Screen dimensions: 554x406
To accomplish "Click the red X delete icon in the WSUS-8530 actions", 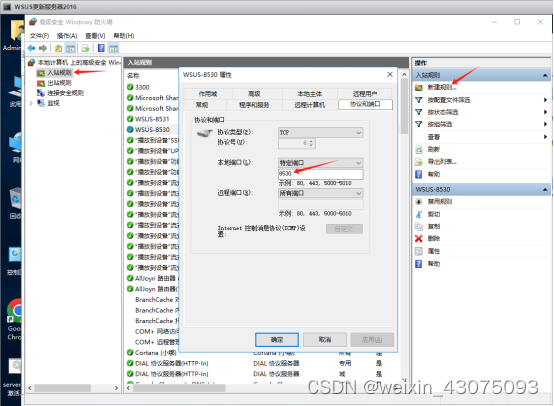I will [x=419, y=239].
